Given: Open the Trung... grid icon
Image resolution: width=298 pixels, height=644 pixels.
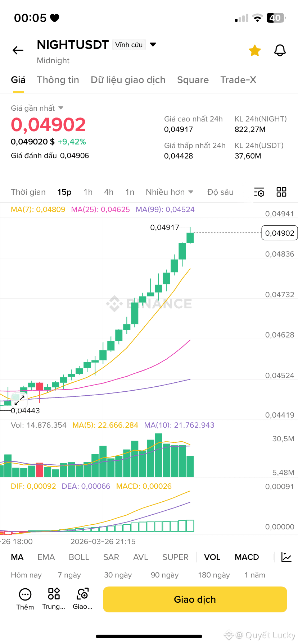Looking at the screenshot, I should pyautogui.click(x=54, y=594).
